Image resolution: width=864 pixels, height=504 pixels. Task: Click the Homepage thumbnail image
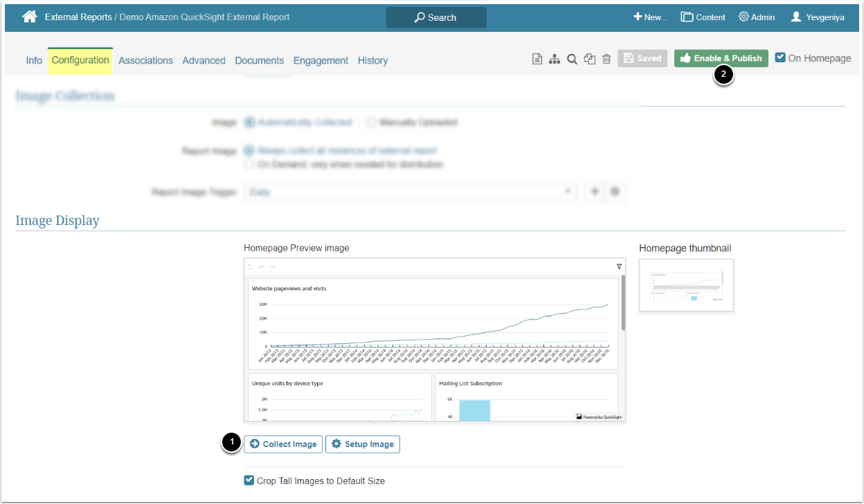click(x=686, y=285)
